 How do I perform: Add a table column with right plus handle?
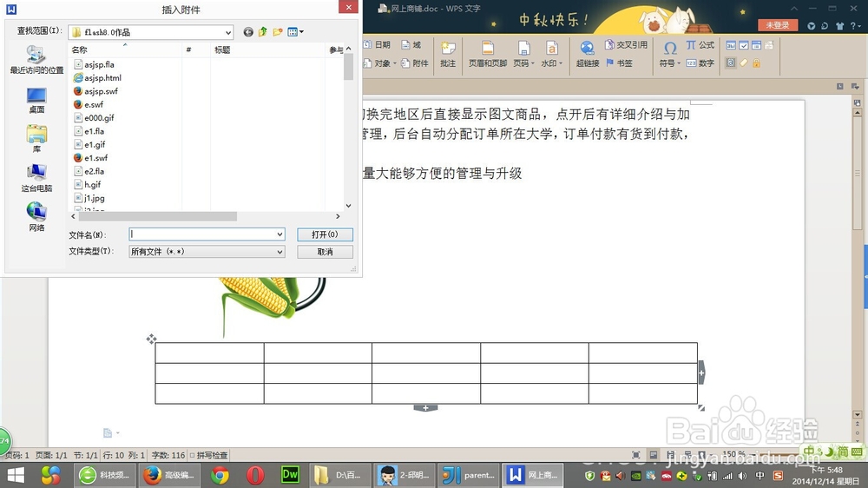pos(701,373)
